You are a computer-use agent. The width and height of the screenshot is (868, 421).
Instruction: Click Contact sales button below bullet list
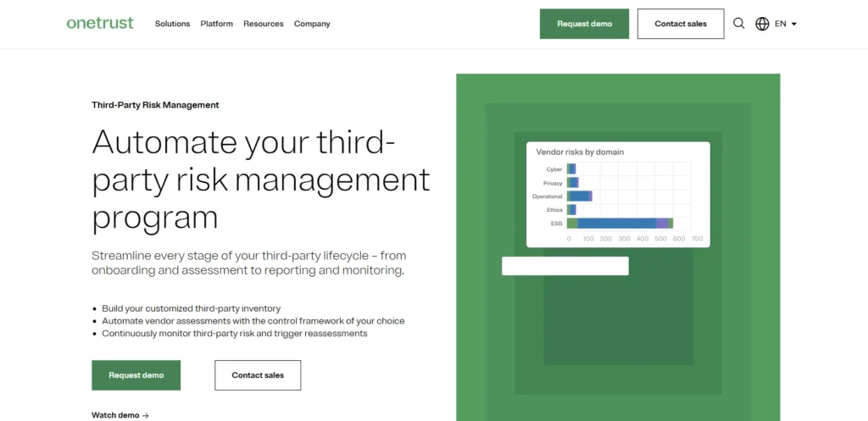[258, 375]
